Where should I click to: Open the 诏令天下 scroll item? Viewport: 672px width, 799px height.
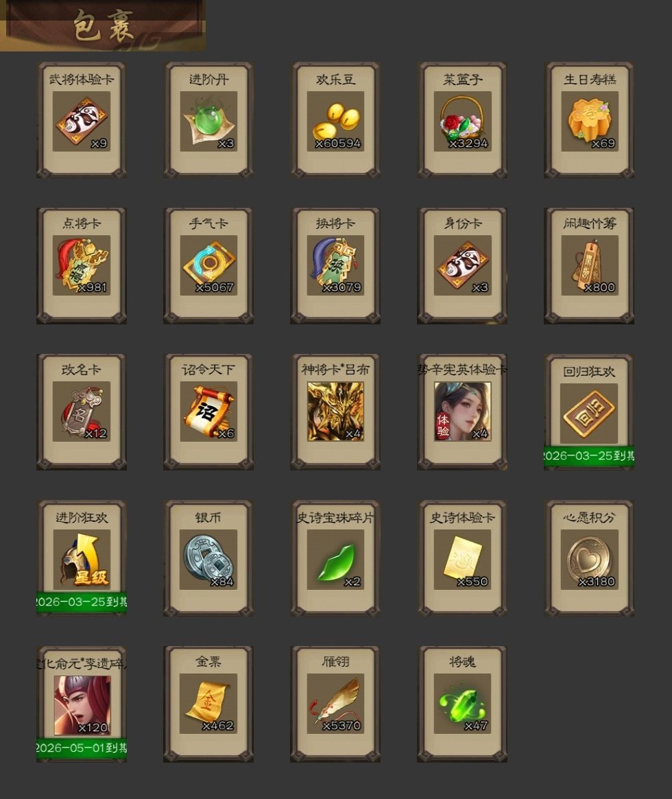pos(208,412)
